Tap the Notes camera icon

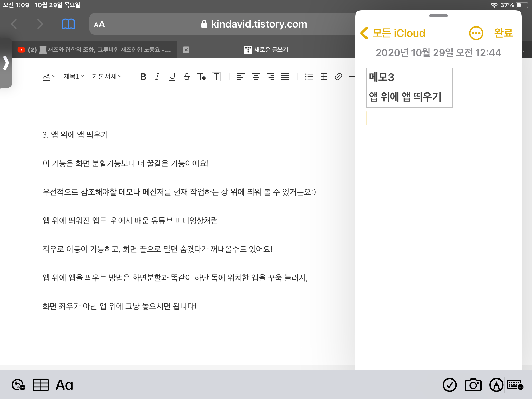point(473,385)
